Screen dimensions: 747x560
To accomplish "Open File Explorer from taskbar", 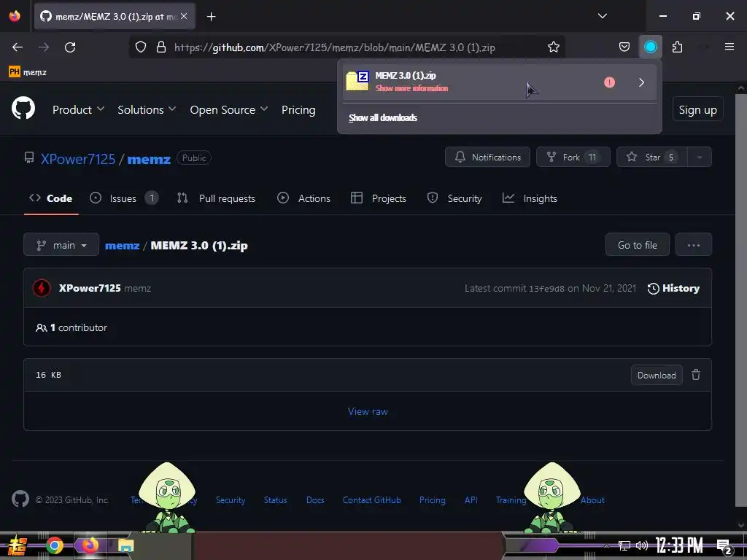I will (126, 545).
